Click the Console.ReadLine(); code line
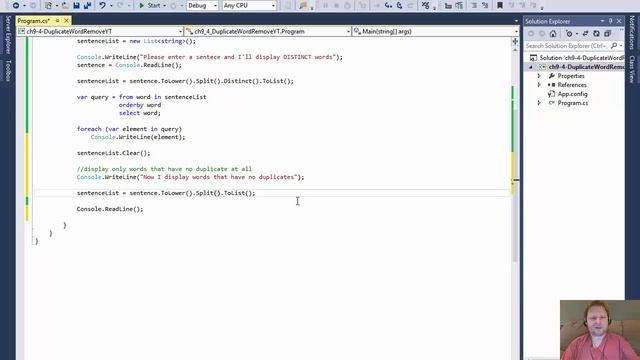The width and height of the screenshot is (640, 360). 110,209
